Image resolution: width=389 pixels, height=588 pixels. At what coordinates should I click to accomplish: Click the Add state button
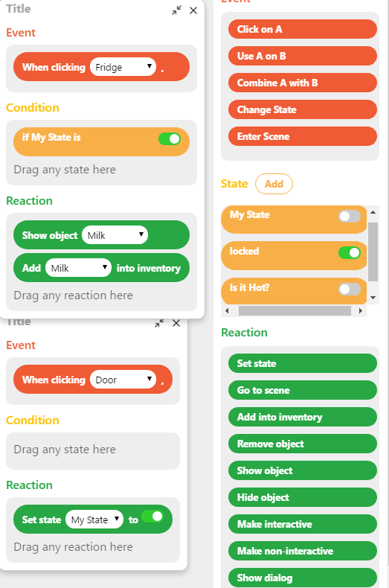click(x=274, y=184)
